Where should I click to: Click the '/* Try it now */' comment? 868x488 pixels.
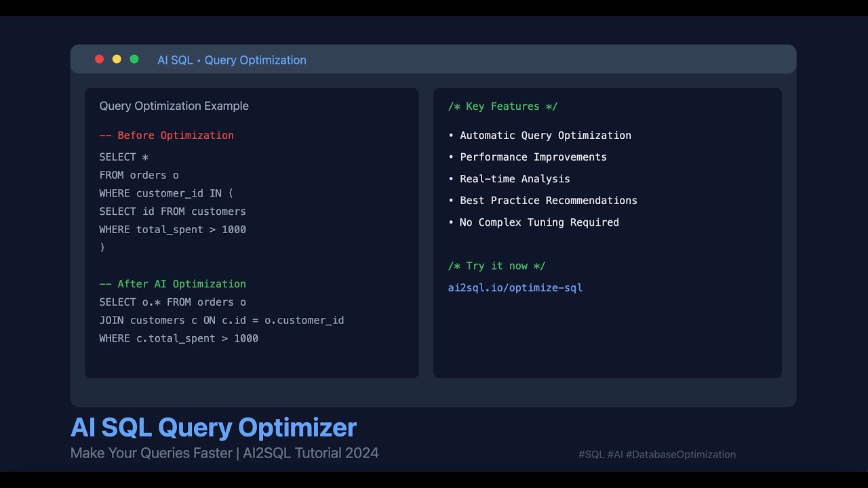[497, 266]
